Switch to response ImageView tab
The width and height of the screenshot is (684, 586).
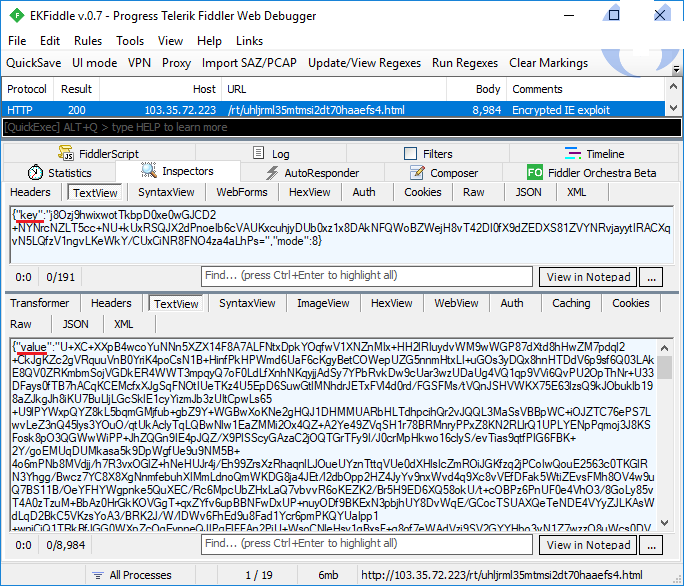click(x=323, y=303)
